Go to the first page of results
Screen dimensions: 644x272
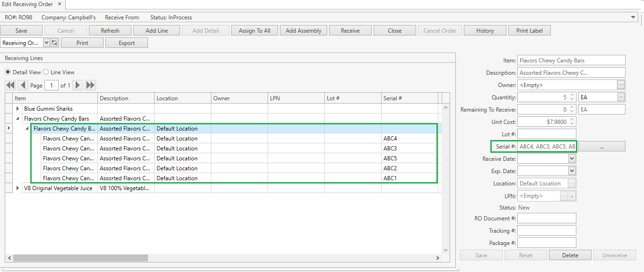10,85
